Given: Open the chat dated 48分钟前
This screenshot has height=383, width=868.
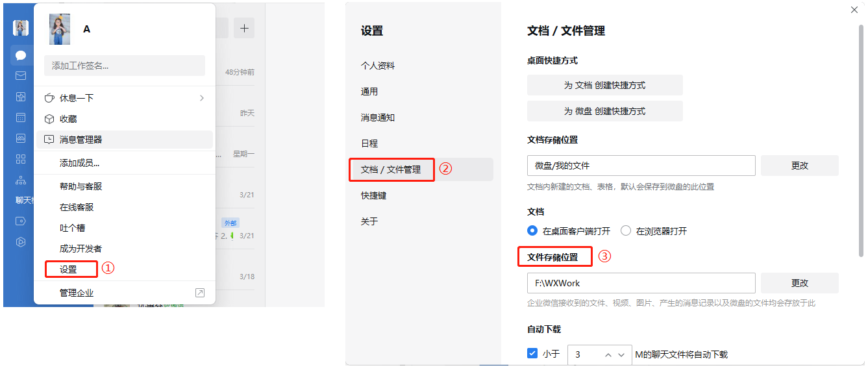Looking at the screenshot, I should [x=240, y=72].
